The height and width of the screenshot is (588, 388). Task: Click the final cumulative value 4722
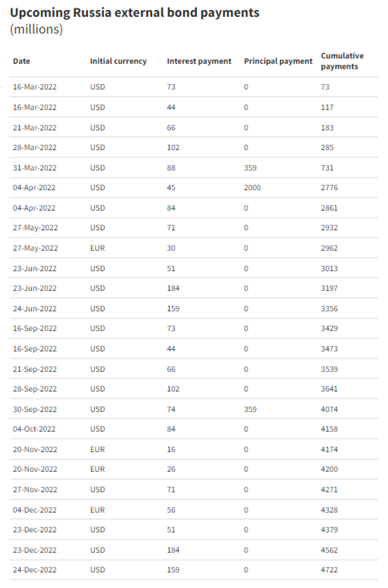[329, 570]
